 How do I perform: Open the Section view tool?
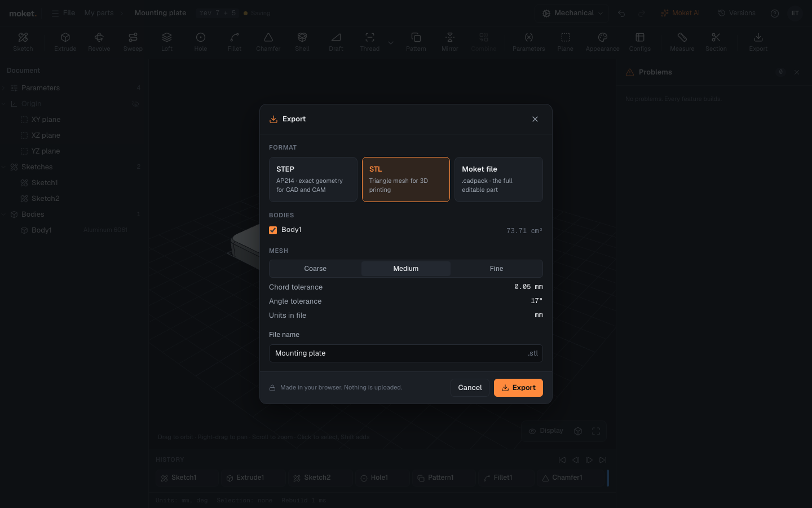click(x=716, y=42)
